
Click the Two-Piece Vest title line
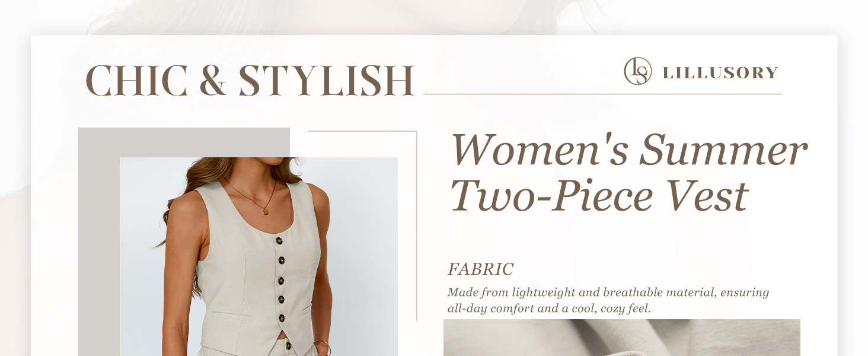click(599, 195)
